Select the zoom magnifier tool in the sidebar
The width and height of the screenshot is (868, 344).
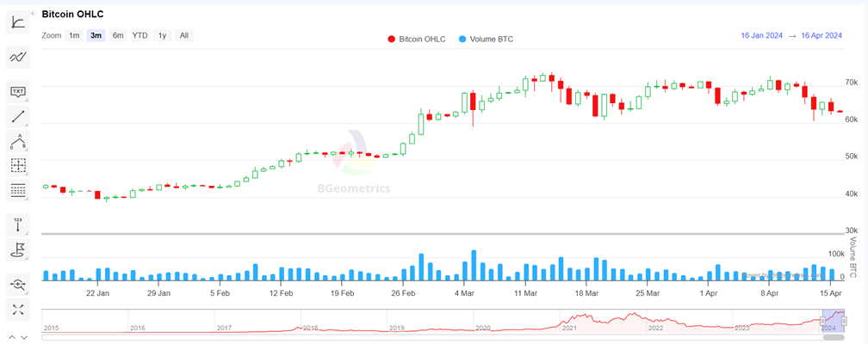tap(18, 285)
